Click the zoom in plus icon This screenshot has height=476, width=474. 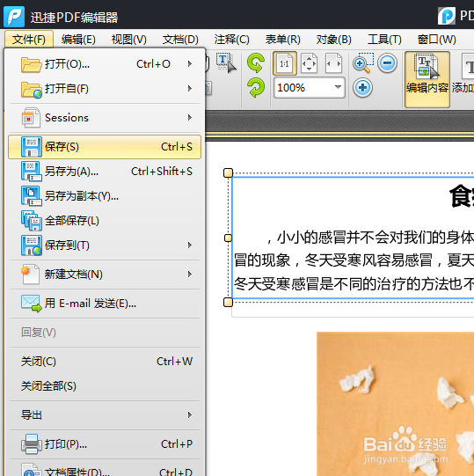362,88
